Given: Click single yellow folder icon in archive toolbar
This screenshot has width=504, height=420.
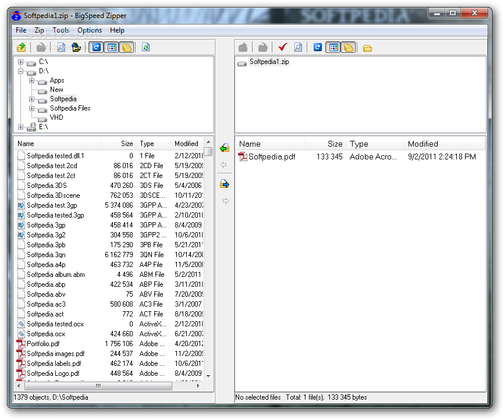Looking at the screenshot, I should point(367,48).
